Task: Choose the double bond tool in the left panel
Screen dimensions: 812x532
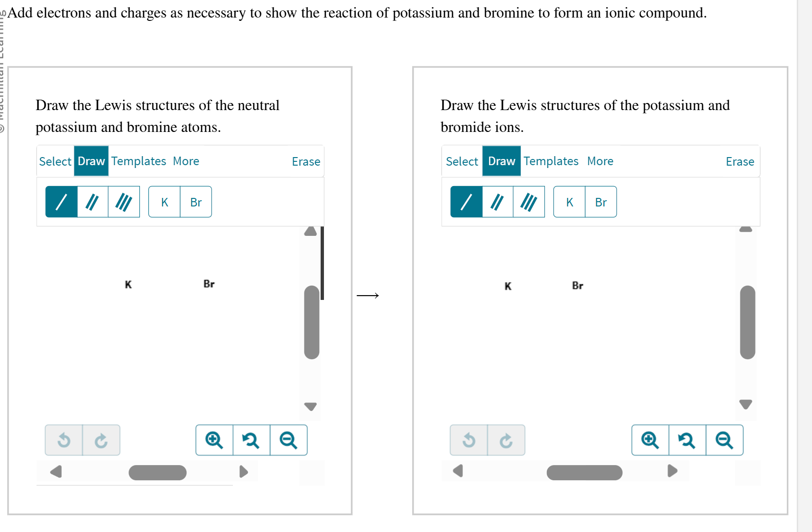Action: point(92,202)
